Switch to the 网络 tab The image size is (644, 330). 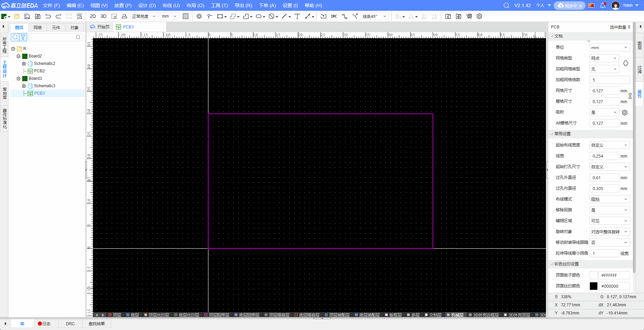pos(38,27)
